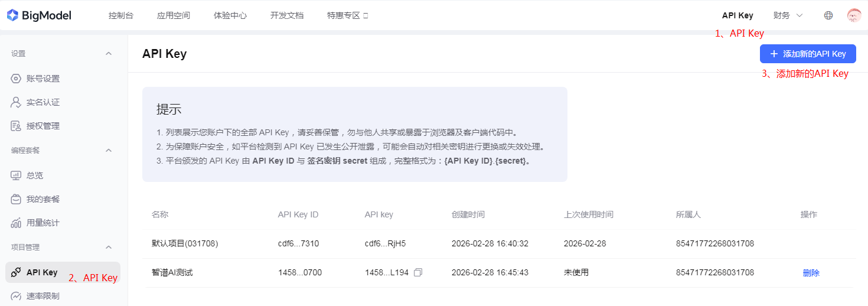Image resolution: width=868 pixels, height=306 pixels.
Task: Copy the 智谱AI测试 API key
Action: click(418, 273)
